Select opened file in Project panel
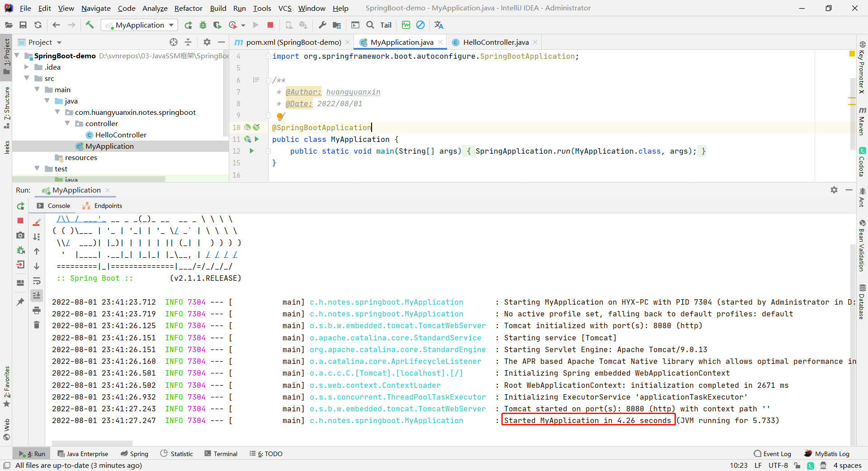868x471 pixels. pyautogui.click(x=174, y=42)
